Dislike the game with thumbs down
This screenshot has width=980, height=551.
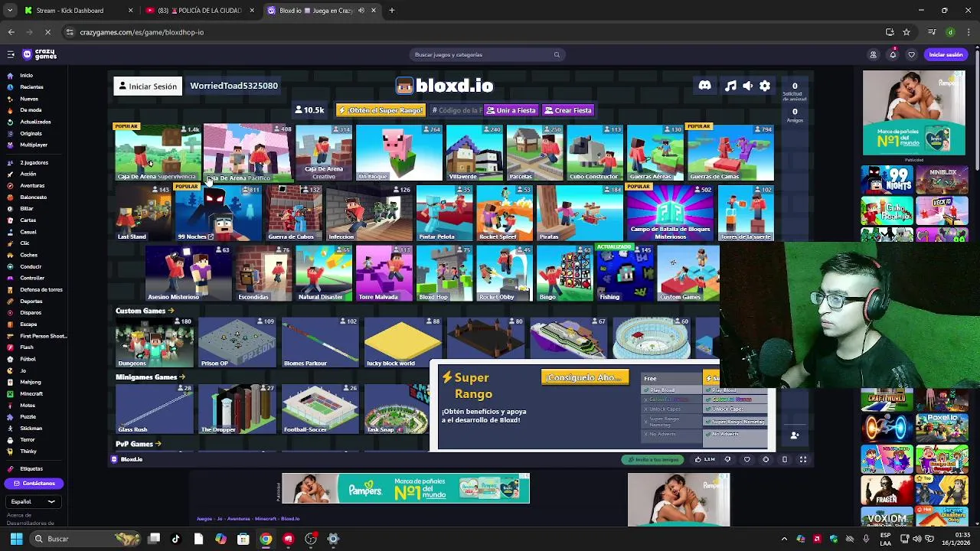point(727,459)
